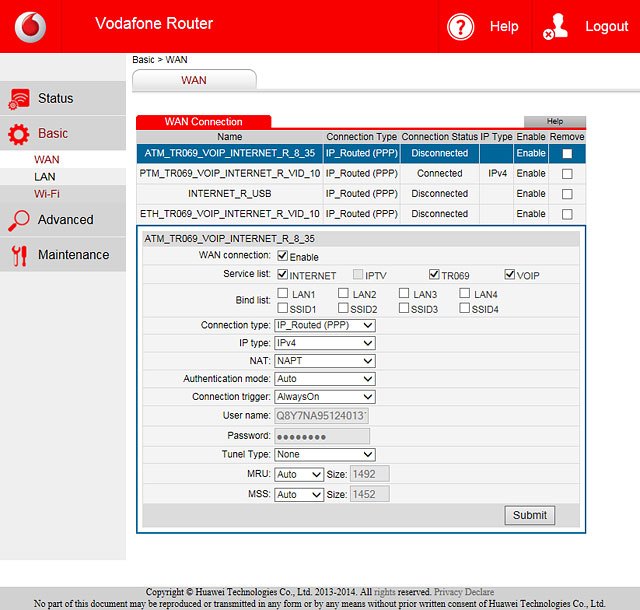Screen dimensions: 640x610
Task: Open the Privacy Declare link
Action: point(463,592)
